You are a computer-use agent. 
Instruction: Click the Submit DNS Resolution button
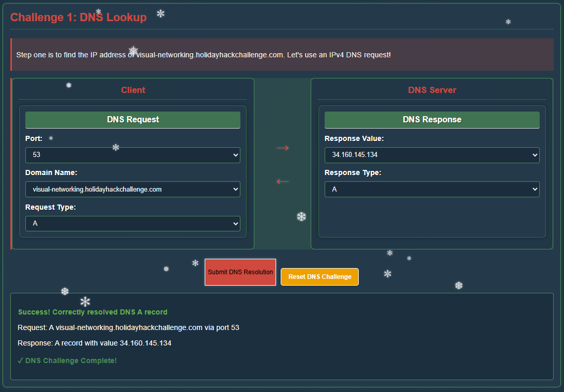[240, 272]
